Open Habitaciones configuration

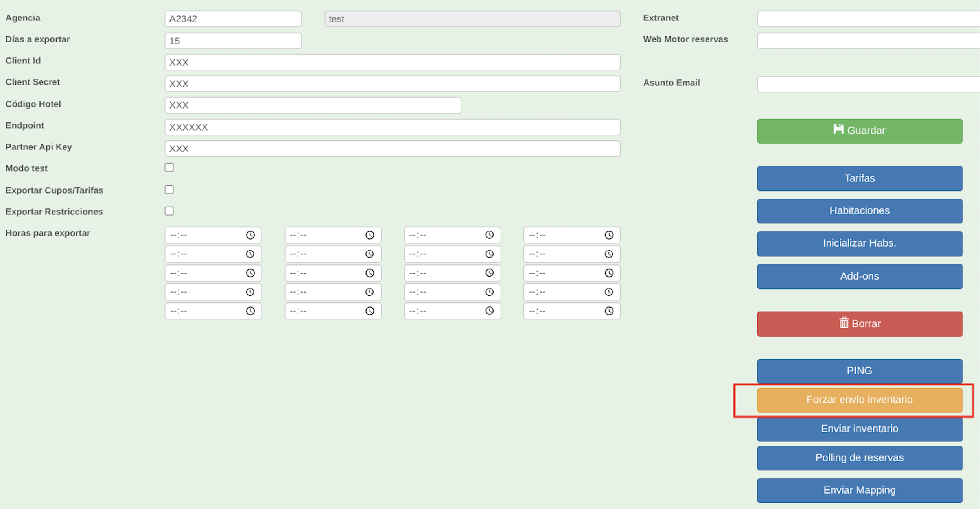pos(859,211)
